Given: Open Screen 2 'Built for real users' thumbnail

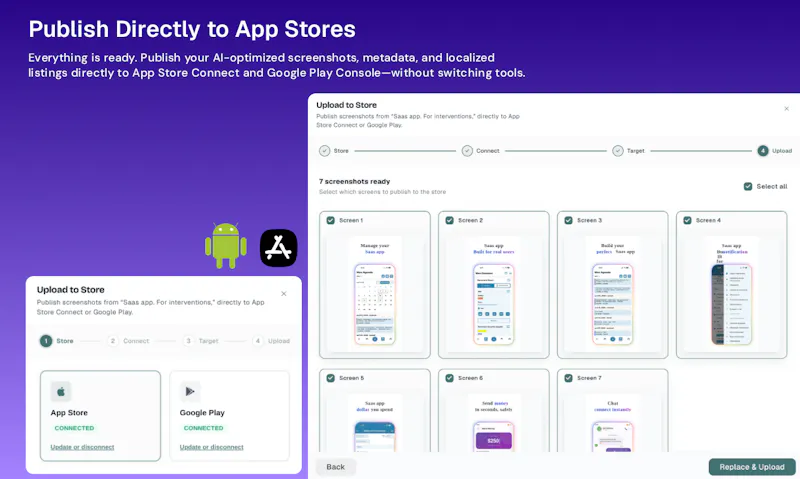Looking at the screenshot, I should [x=494, y=294].
